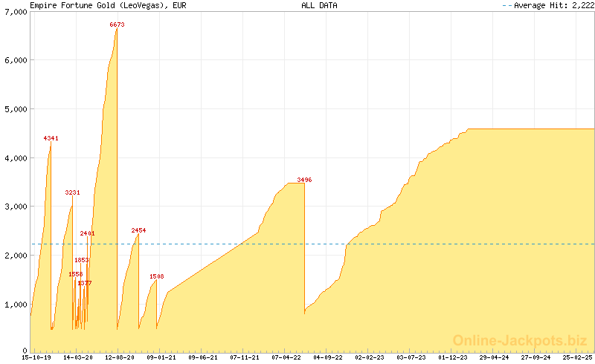Select the 12-08-20 date on axis
The height and width of the screenshot is (364, 595).
pos(119,357)
